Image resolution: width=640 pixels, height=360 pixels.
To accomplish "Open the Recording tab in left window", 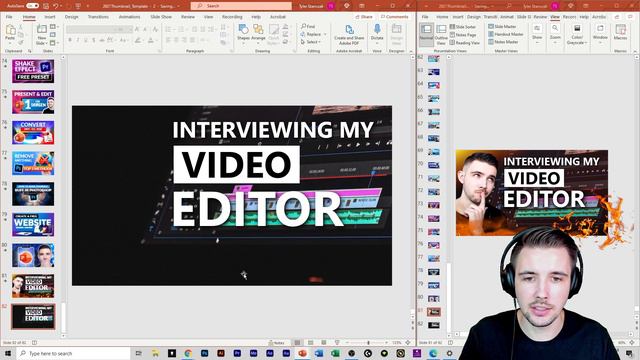I will coord(232,17).
